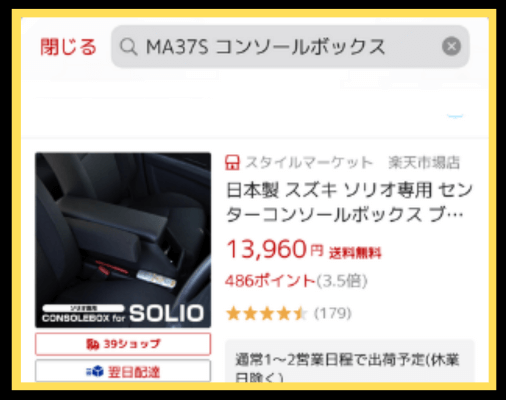Tap 閉じる to close the search

coord(68,47)
